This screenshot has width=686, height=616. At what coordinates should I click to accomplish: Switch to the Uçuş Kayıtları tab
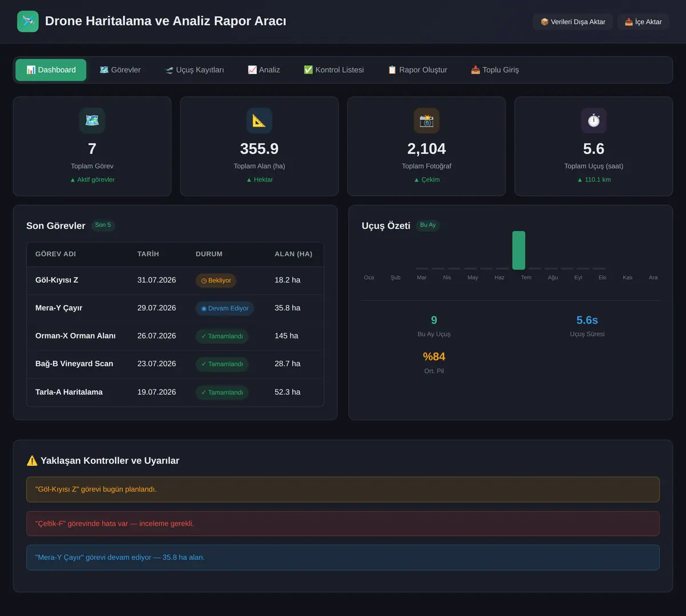coord(194,70)
